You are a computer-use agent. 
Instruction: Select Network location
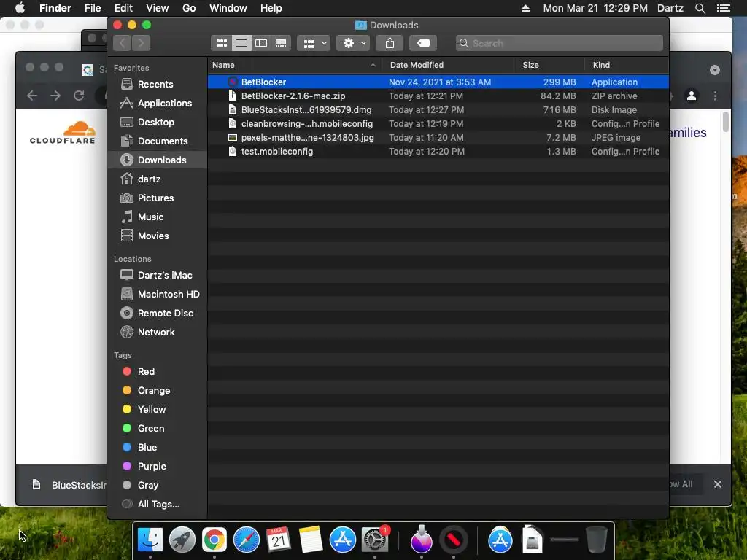click(158, 332)
